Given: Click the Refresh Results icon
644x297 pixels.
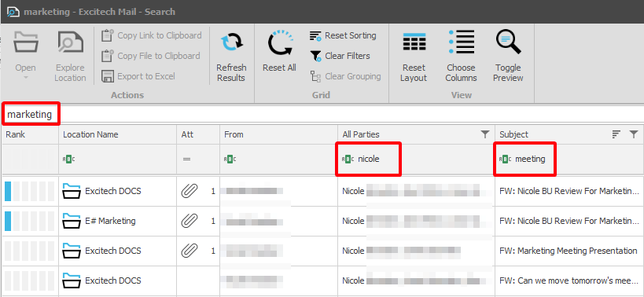Looking at the screenshot, I should tap(231, 43).
